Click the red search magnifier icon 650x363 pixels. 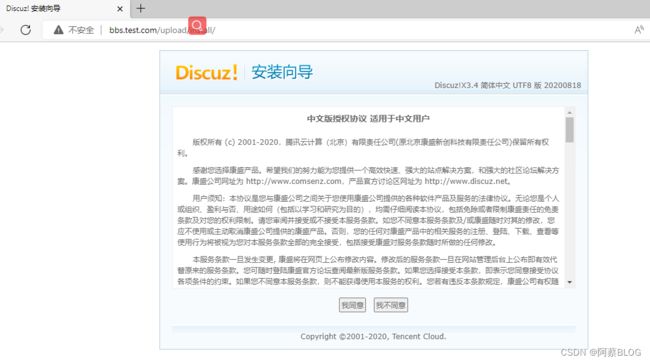point(197,26)
